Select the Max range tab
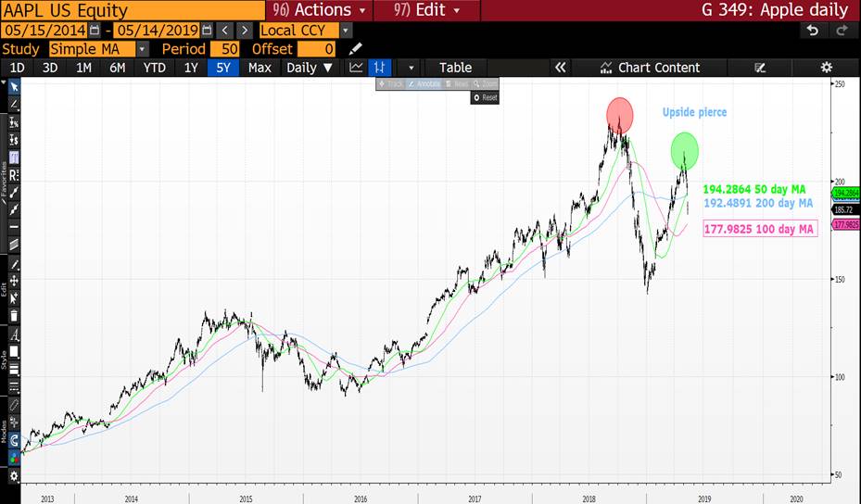Image resolution: width=861 pixels, height=504 pixels. coord(260,68)
